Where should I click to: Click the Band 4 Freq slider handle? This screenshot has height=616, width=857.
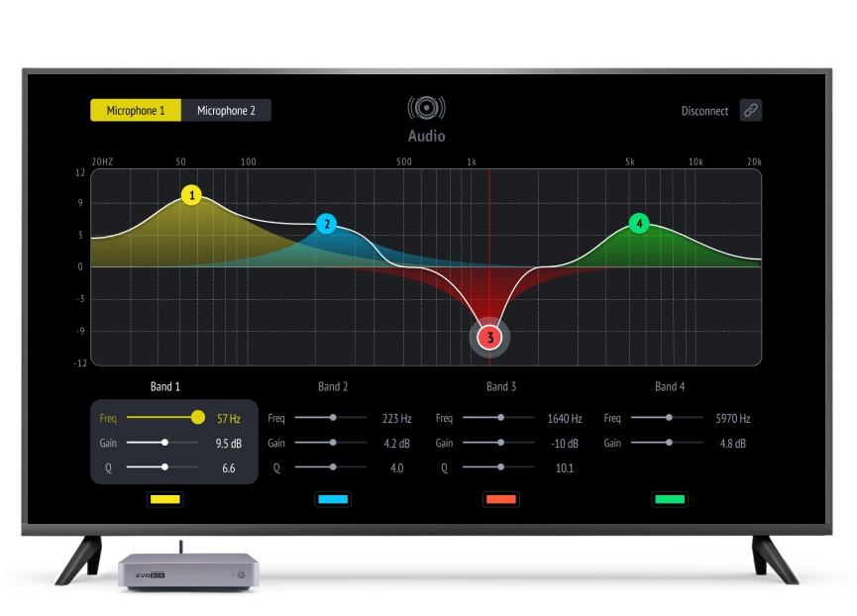pos(670,418)
